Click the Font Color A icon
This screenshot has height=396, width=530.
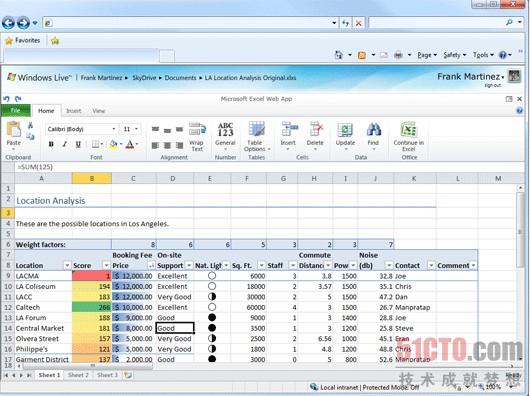click(130, 144)
